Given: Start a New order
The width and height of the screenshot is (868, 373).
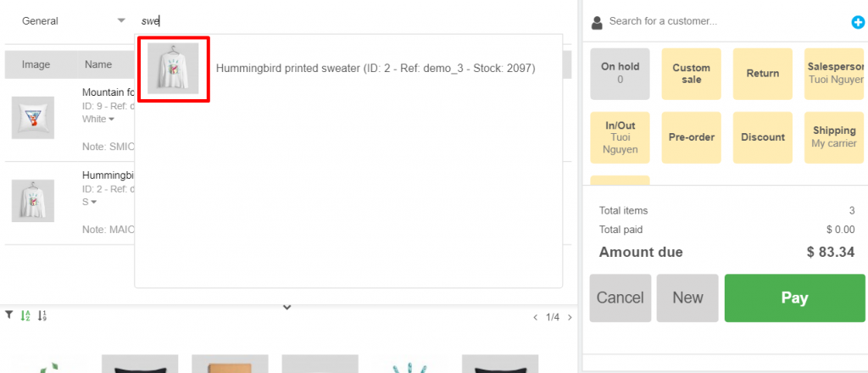Looking at the screenshot, I should pyautogui.click(x=687, y=298).
